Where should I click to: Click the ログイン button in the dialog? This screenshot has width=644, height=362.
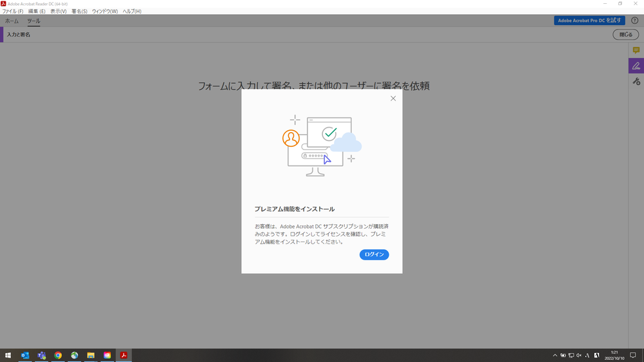374,254
